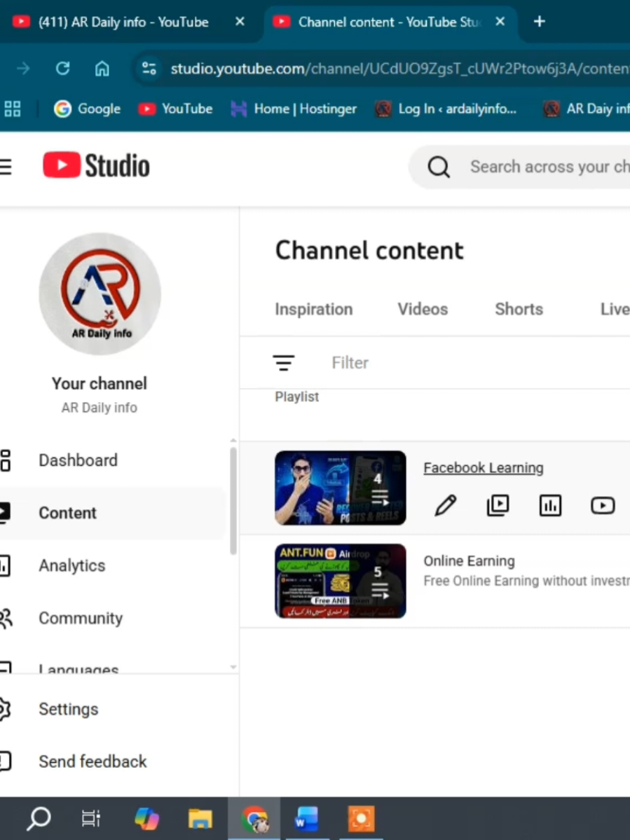
Task: Open Facebook Learning playlist thumbnail
Action: [340, 488]
